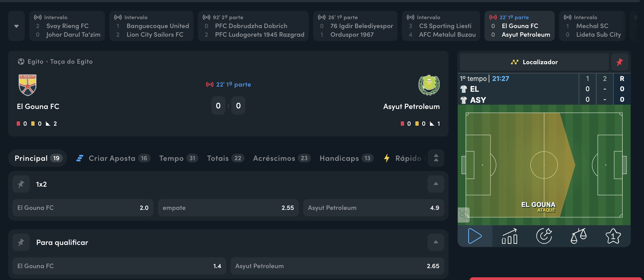Select the empate 2.55 odds
This screenshot has height=280, width=644.
pos(228,208)
